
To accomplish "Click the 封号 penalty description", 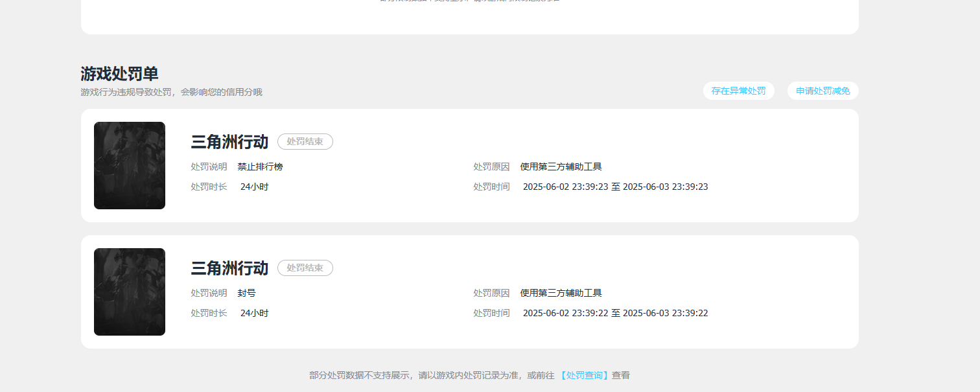I will 246,293.
